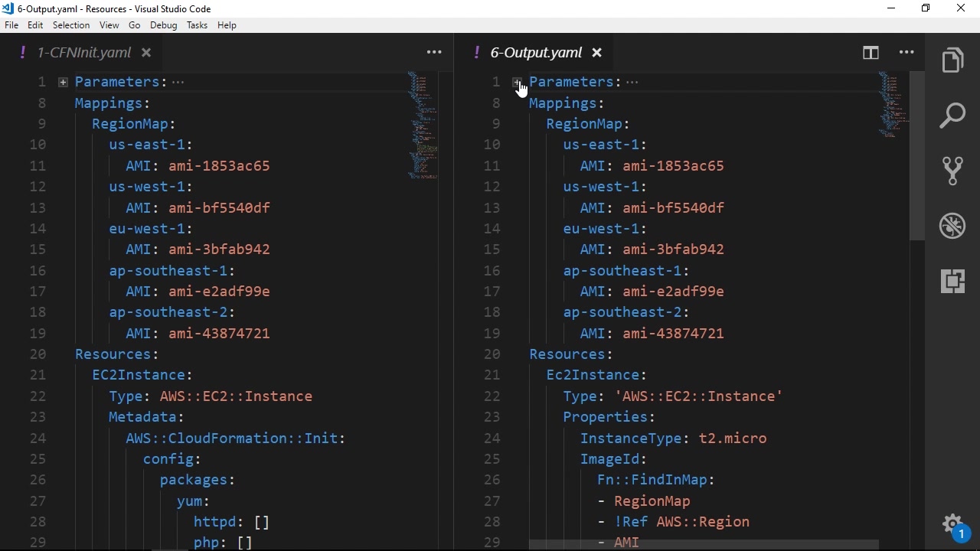Click 'Fn::FindInMap:' in right editor

pos(656,480)
